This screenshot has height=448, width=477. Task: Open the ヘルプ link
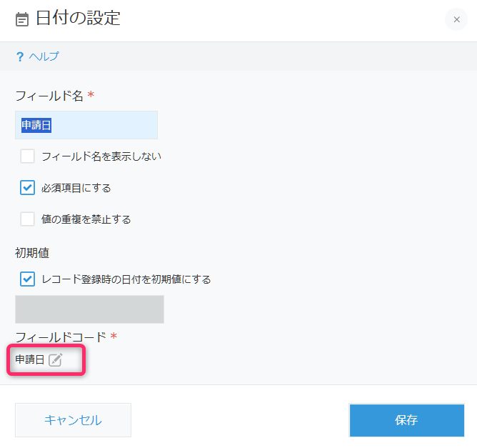coord(44,56)
